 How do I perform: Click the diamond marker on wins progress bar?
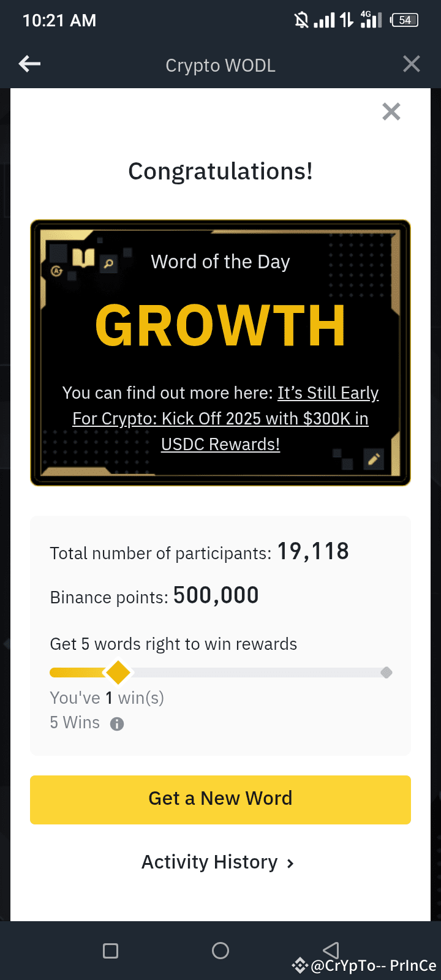coord(118,673)
